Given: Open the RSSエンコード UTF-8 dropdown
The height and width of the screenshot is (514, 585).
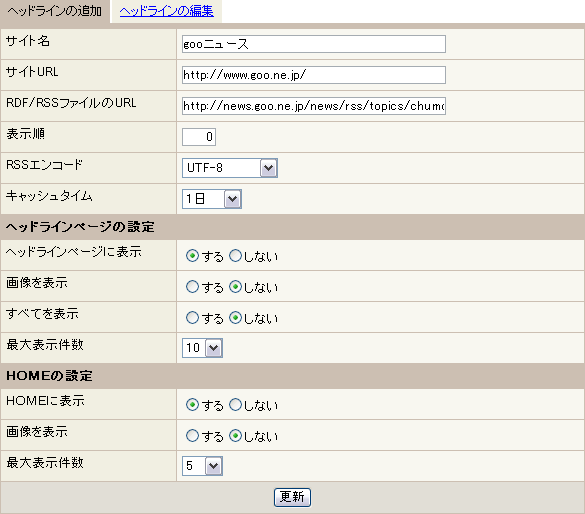Looking at the screenshot, I should click(x=230, y=168).
